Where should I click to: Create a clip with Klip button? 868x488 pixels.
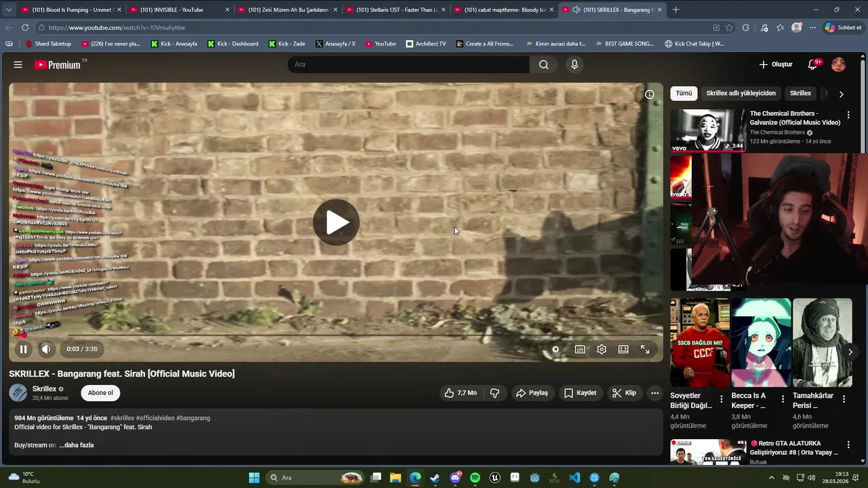[x=624, y=393]
